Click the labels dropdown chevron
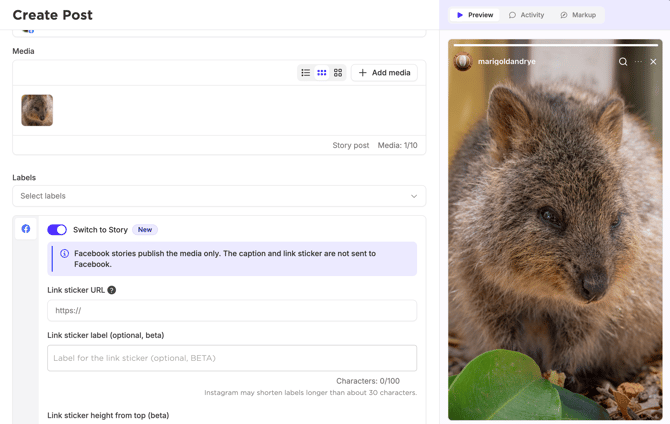 [x=414, y=196]
